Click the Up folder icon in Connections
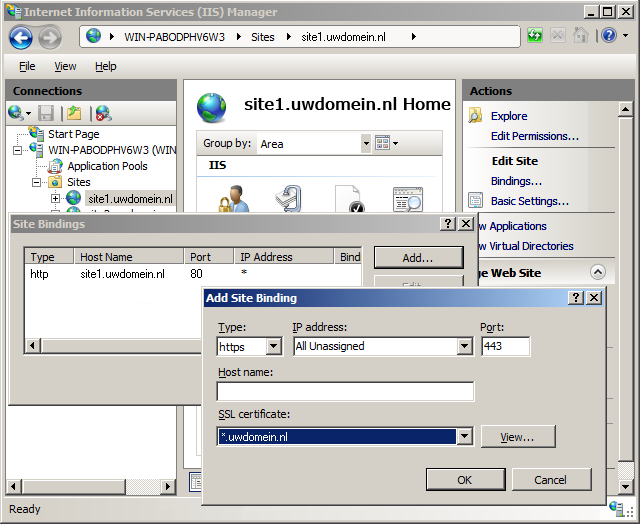 click(x=74, y=113)
